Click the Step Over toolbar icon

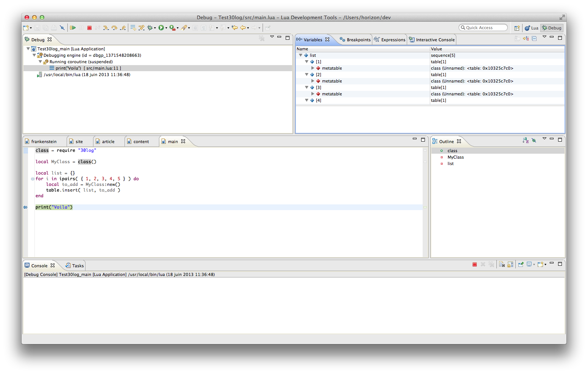pos(114,28)
